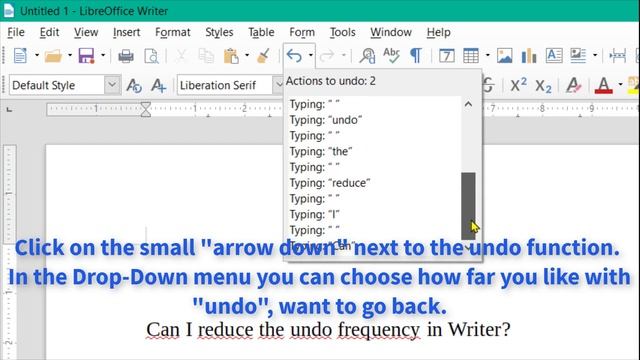The image size is (640, 360).
Task: Expand the Default Style paragraph style dropdown
Action: 112,85
